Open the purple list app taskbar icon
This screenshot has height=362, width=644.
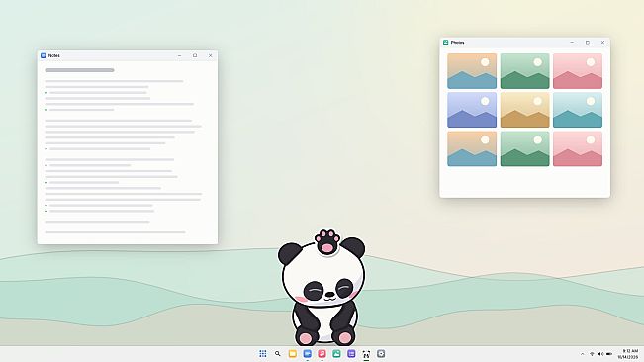tap(351, 354)
